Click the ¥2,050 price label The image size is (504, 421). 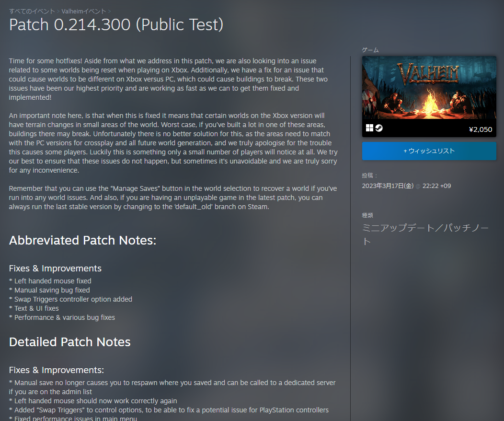pyautogui.click(x=480, y=129)
